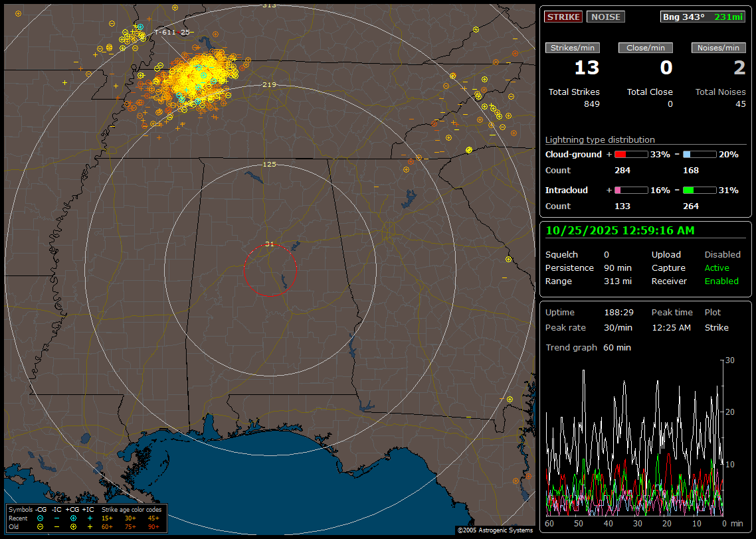Click the Old +CG yellow legend symbol
Screen dimensions: 756x539
coord(73,526)
